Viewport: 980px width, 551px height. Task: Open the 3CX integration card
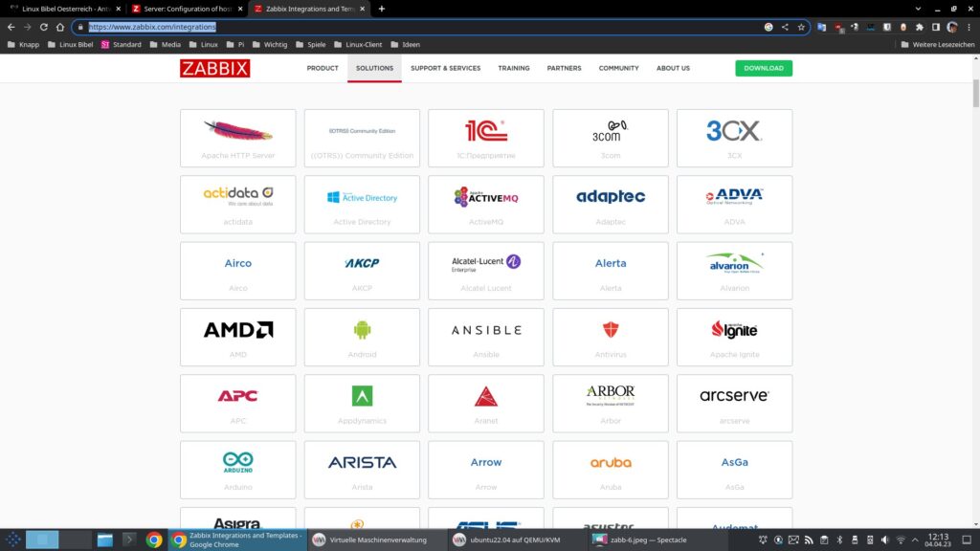(x=734, y=138)
